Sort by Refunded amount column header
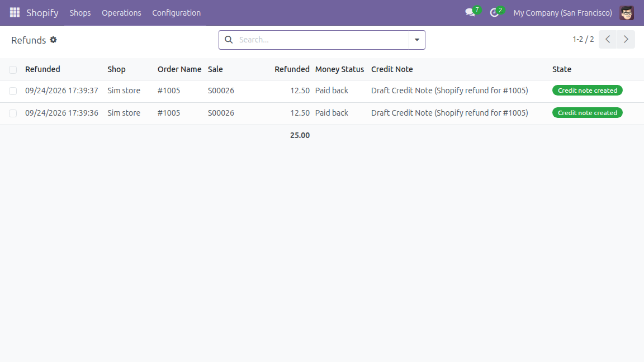Screen dimensions: 644x362 coord(292,69)
